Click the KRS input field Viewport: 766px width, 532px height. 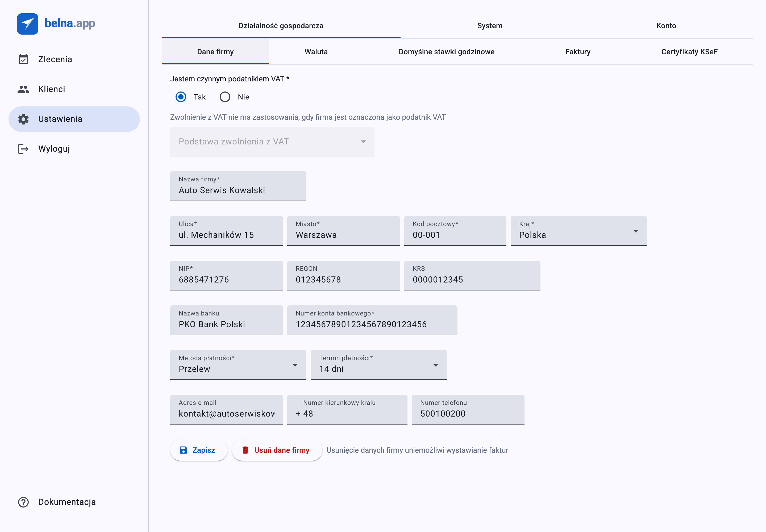click(x=472, y=275)
